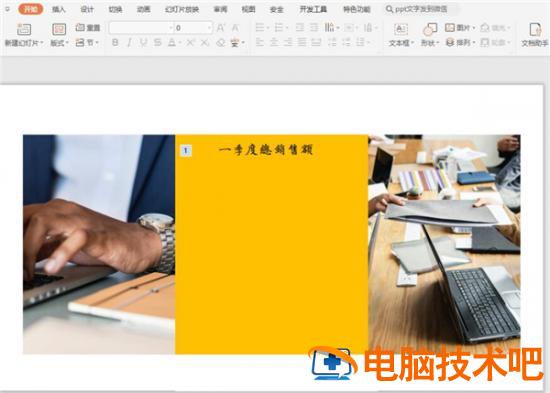Open the 幻灯片放映 slideshow tab
Viewport: 550px width, 393px height.
pyautogui.click(x=182, y=9)
